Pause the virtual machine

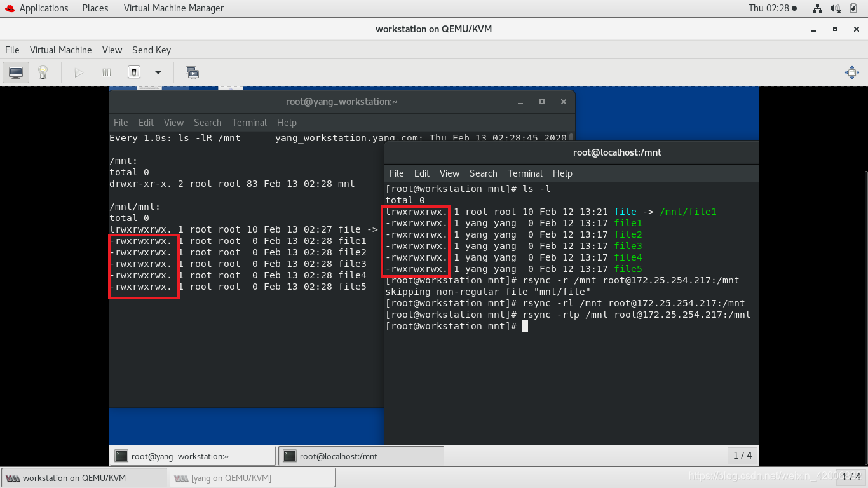click(x=107, y=72)
